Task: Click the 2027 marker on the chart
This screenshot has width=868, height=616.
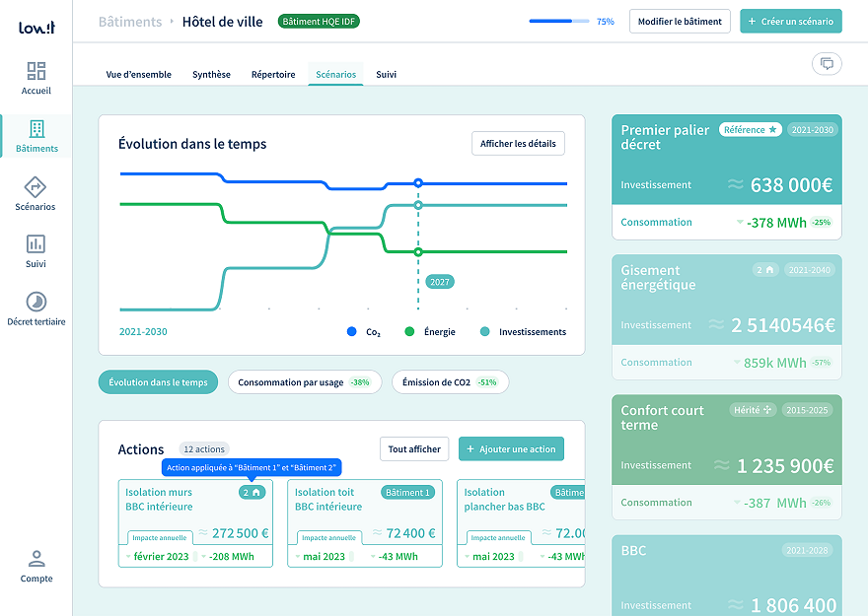Action: 440,282
